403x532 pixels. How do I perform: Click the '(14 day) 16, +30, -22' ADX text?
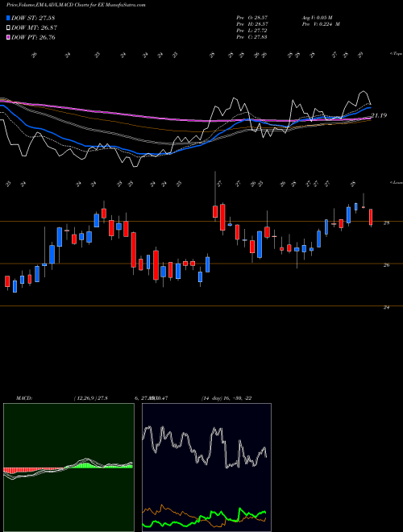point(226,397)
